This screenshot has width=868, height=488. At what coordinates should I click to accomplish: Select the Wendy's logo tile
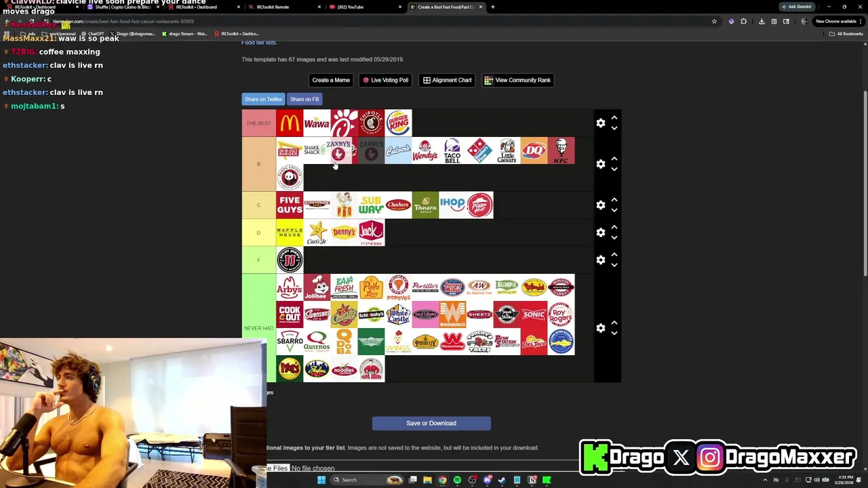(425, 150)
